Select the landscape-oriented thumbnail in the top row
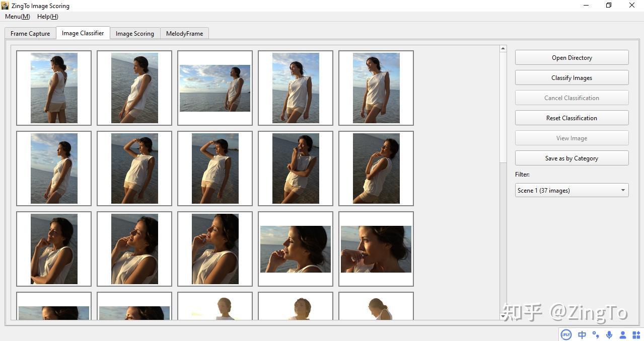Viewport: 644px width, 341px height. click(215, 88)
